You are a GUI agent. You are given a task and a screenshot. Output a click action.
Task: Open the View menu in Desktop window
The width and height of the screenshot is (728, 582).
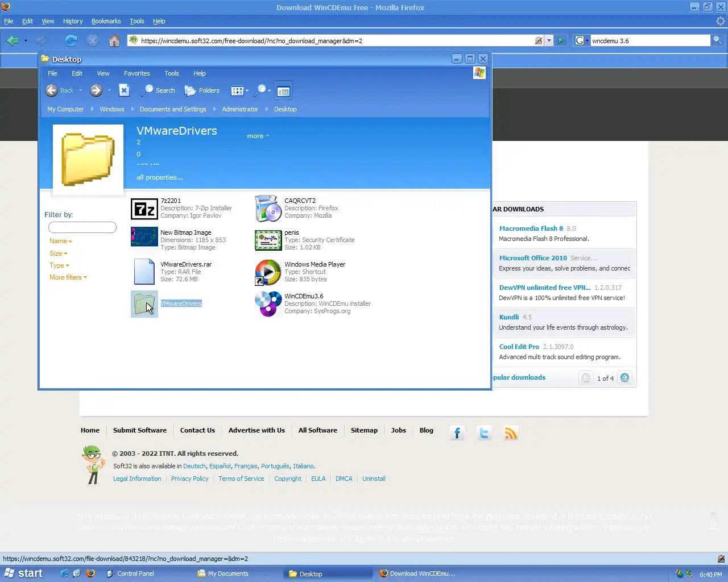(103, 73)
